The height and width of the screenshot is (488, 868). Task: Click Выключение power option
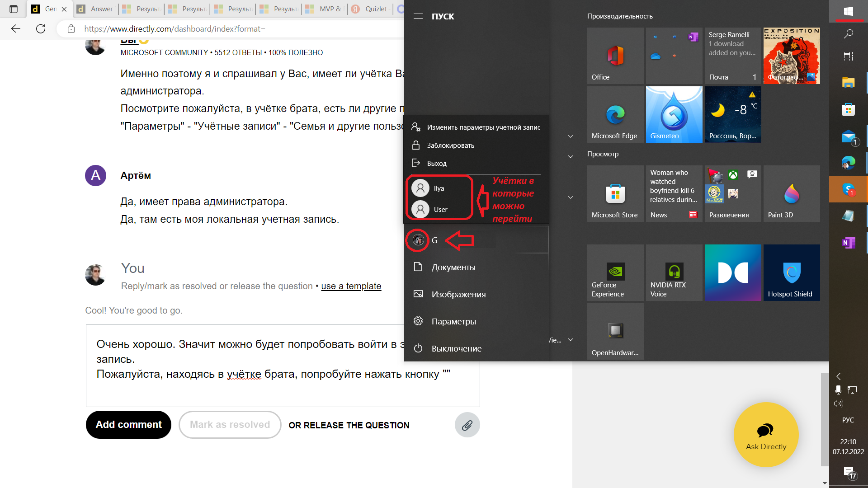476,348
